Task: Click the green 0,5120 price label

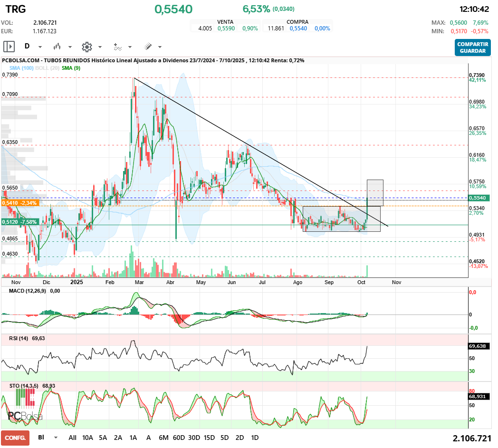Action: [x=19, y=222]
